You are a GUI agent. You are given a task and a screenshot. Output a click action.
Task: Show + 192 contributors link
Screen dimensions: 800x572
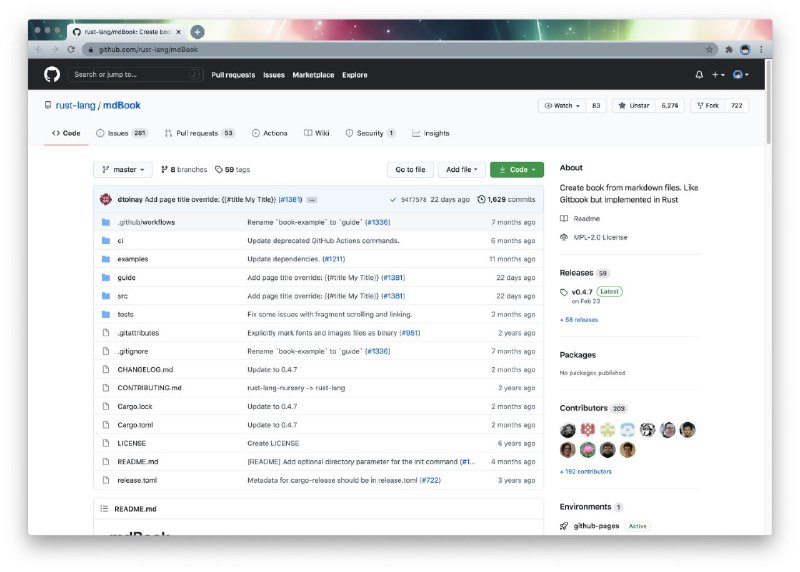(586, 471)
